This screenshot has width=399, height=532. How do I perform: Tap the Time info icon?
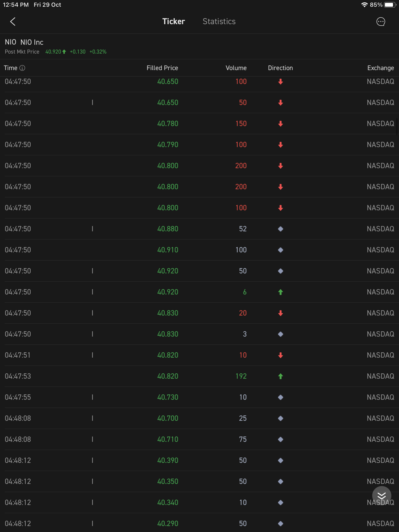pos(22,68)
